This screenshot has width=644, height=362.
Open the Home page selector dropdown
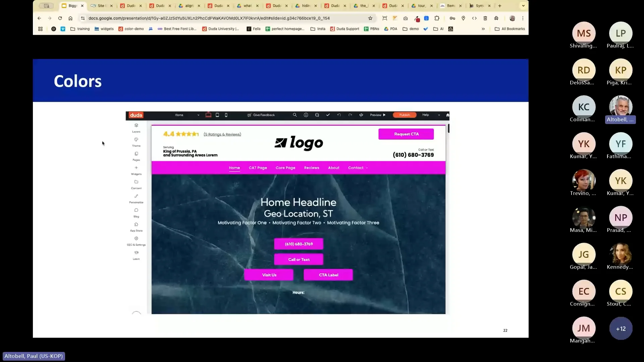(x=187, y=115)
